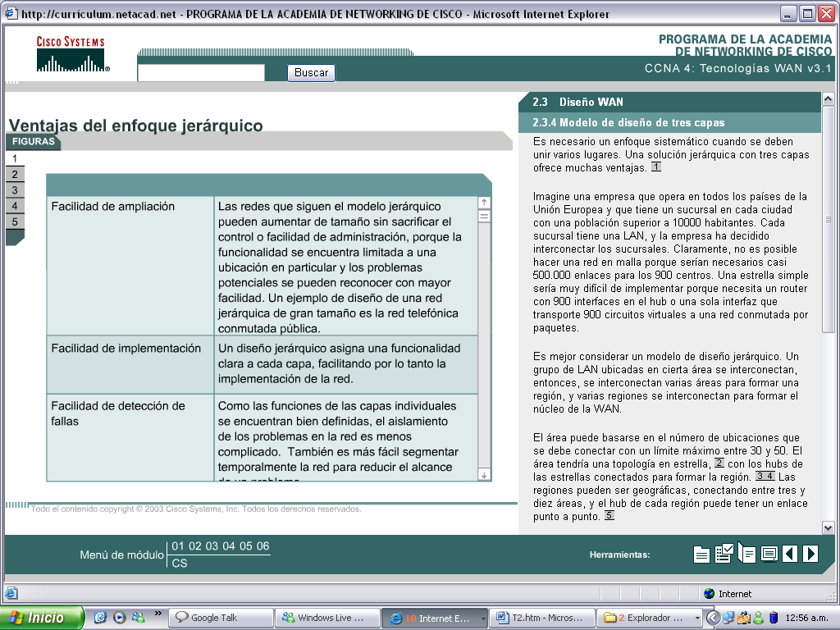Screen dimensions: 840x630
Task: Click taskbar clock 12:56 a.m.
Action: [806, 618]
